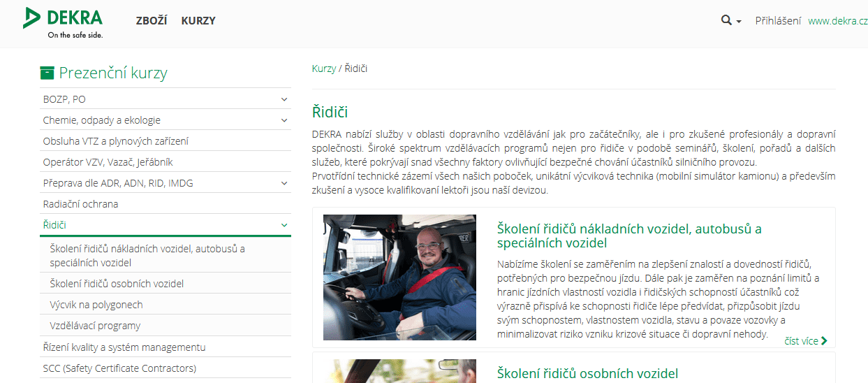This screenshot has height=383, width=868.
Task: Open the search magnifier icon
Action: click(726, 20)
